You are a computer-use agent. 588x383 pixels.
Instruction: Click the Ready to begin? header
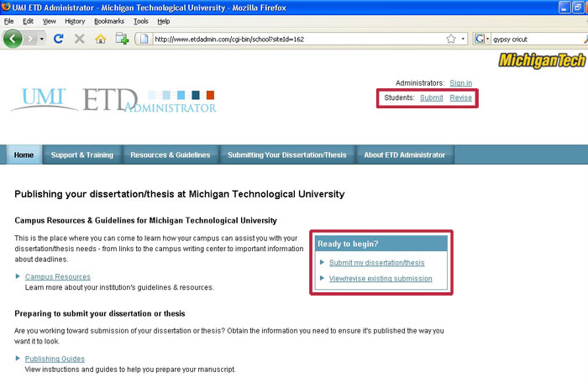click(x=381, y=244)
